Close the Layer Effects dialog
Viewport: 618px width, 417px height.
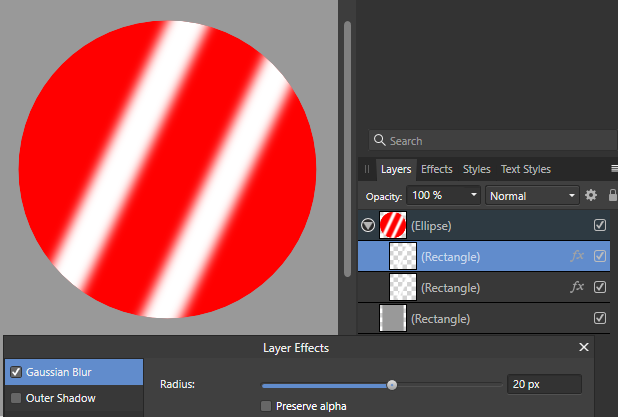[x=584, y=347]
